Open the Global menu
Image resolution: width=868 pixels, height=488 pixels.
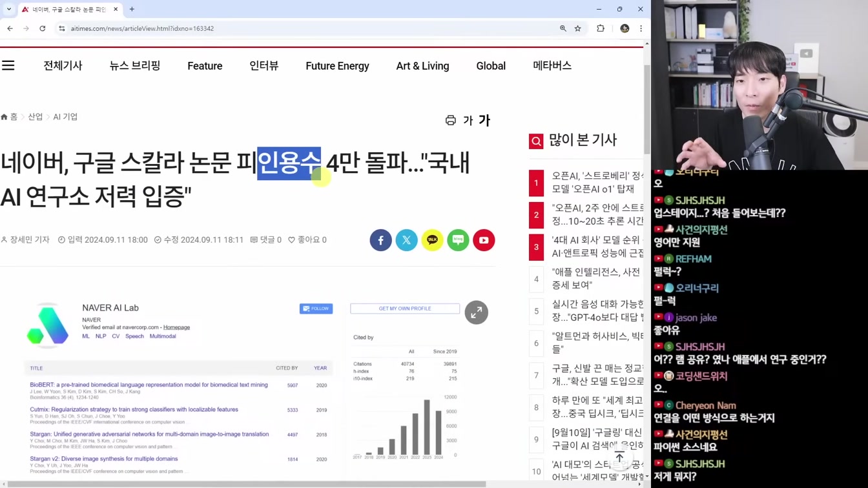[x=491, y=66]
